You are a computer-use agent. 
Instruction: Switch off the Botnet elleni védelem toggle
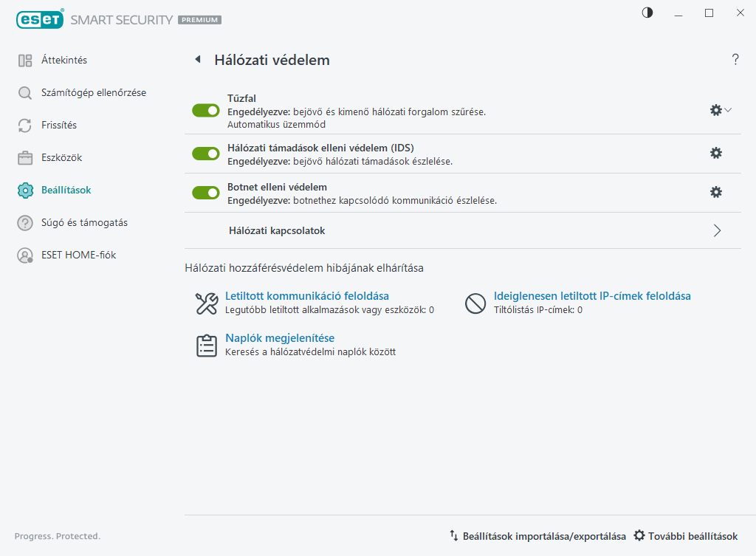[x=206, y=193]
